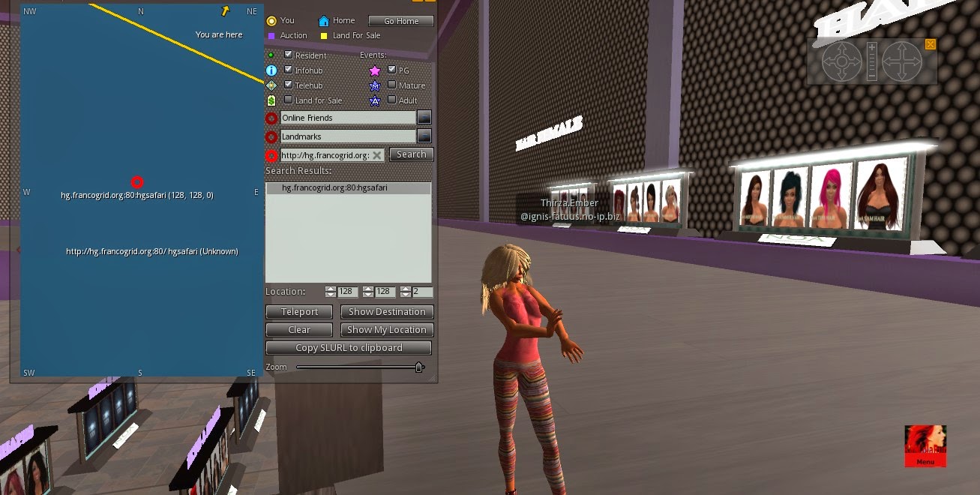Viewport: 980px width, 495px height.
Task: Click the yellow Land For Sale legend square
Action: click(324, 35)
